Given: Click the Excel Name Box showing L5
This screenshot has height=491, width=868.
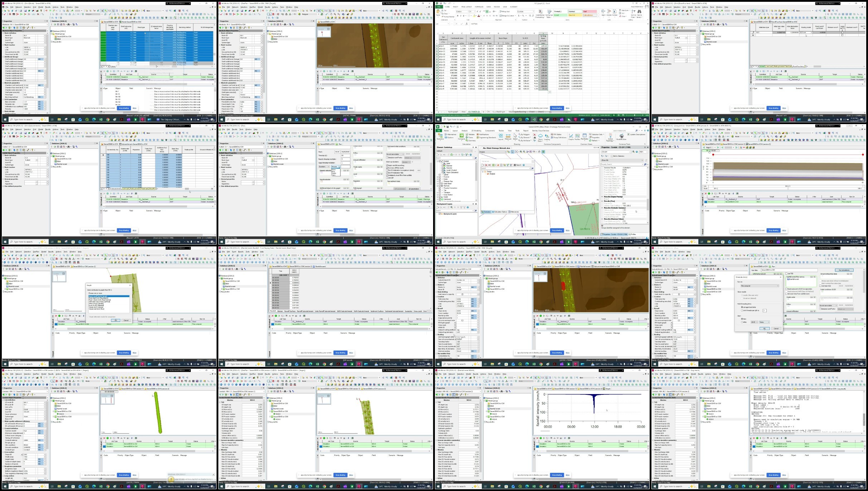Looking at the screenshot, I should tap(442, 24).
